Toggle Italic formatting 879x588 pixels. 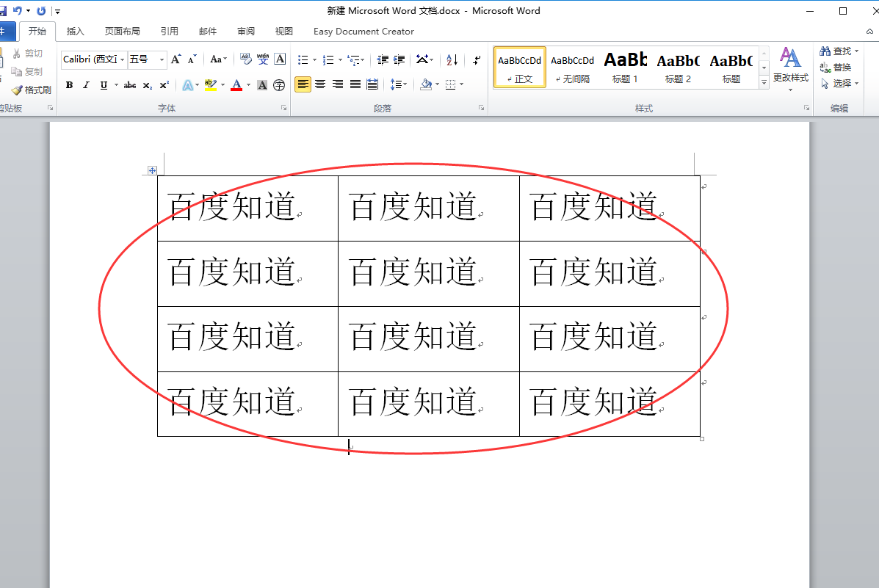[x=86, y=85]
